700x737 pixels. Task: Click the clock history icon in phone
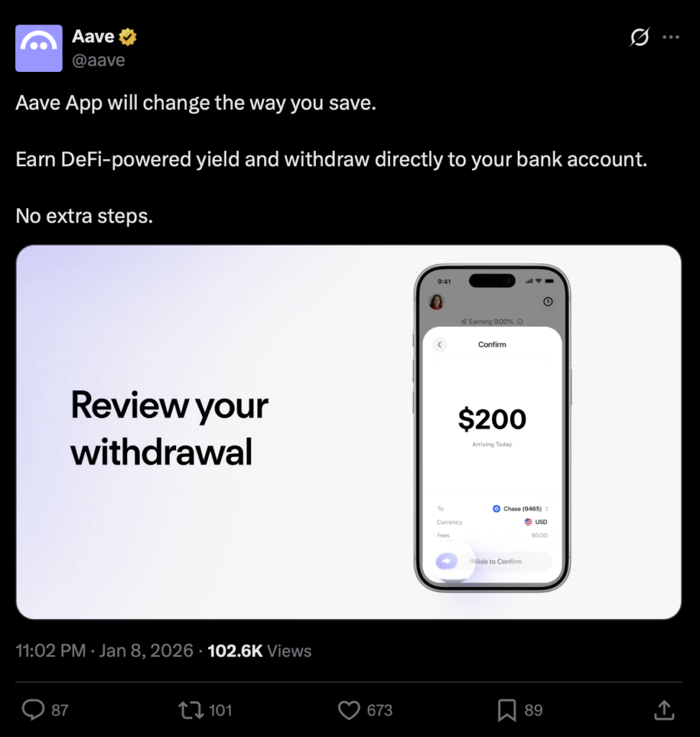(x=547, y=302)
